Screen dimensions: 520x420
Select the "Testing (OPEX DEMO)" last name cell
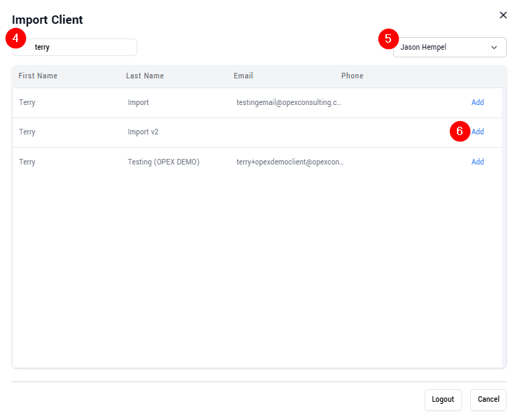[x=163, y=162]
